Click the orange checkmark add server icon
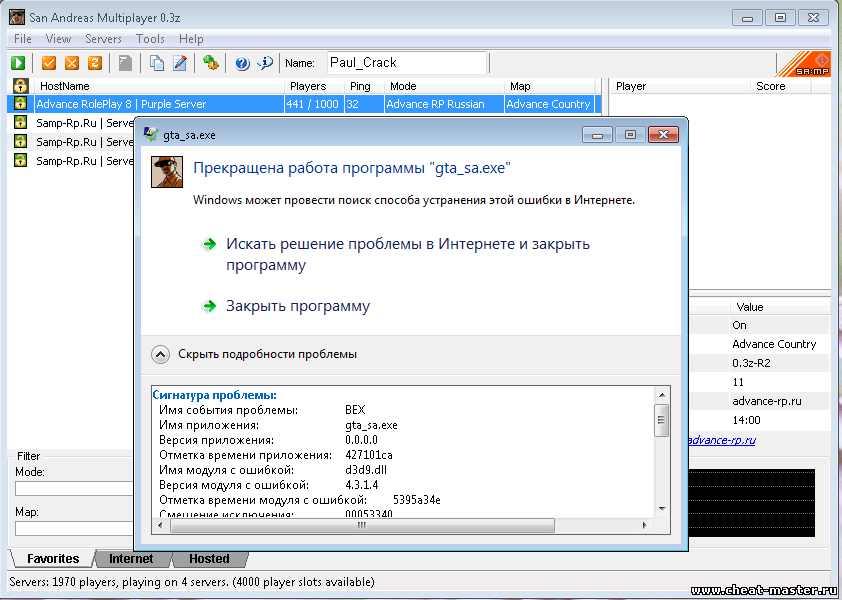Viewport: 842px width, 600px height. click(x=49, y=63)
